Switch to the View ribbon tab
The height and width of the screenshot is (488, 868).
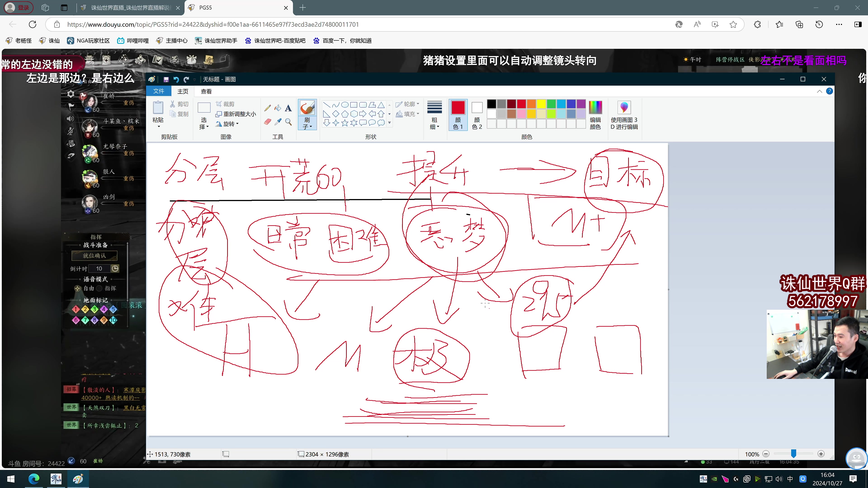[206, 91]
